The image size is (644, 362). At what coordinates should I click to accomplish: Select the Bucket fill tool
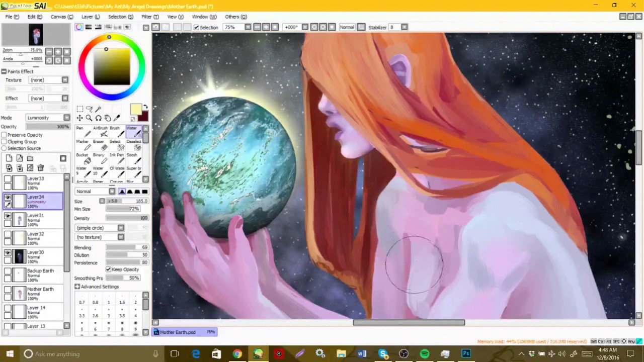[x=83, y=158]
